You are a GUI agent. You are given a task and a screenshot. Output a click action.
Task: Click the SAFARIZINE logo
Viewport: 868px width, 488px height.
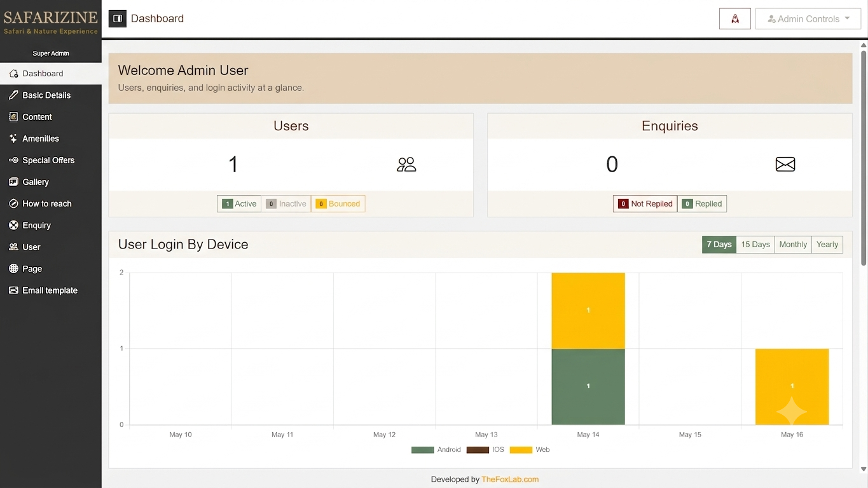[51, 21]
